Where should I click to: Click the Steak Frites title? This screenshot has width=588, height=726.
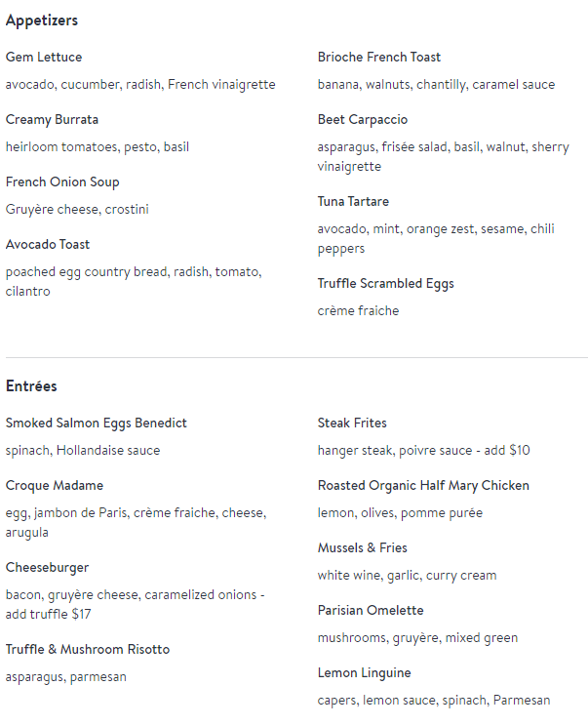coord(352,423)
